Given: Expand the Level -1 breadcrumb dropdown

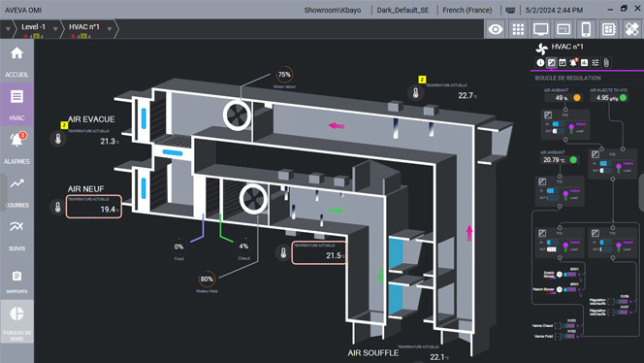Looking at the screenshot, I should (55, 29).
